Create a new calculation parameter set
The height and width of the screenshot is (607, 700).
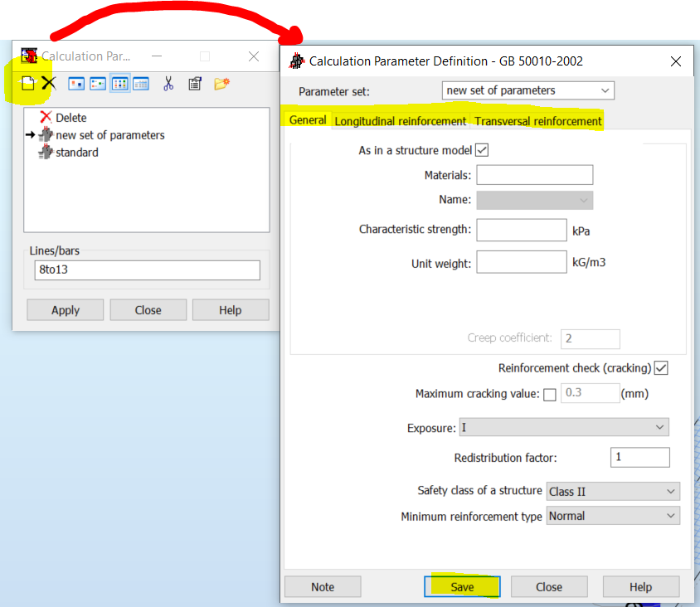coord(28,83)
